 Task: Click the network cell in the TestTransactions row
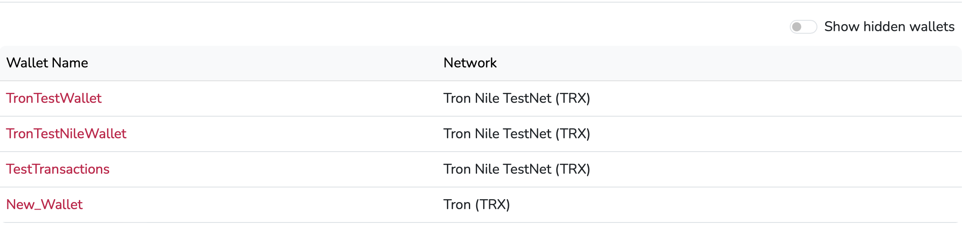click(x=516, y=169)
